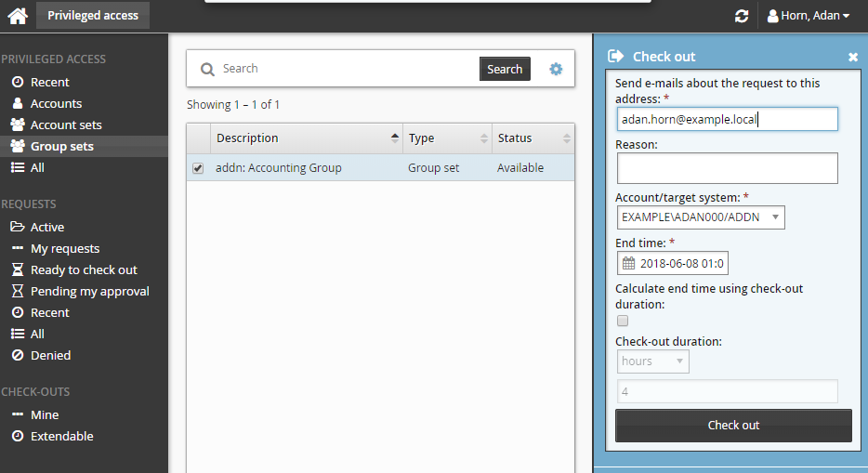The width and height of the screenshot is (868, 473).
Task: Uncheck the addn: Accounting Group row checkbox
Action: (x=198, y=168)
